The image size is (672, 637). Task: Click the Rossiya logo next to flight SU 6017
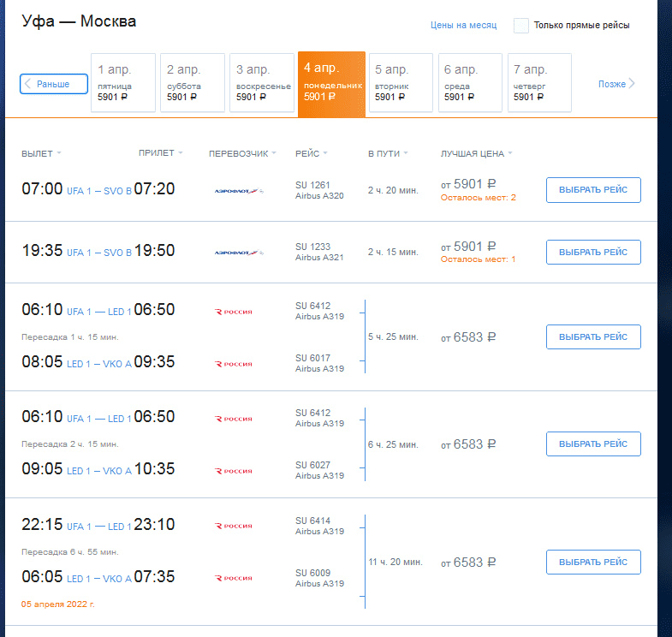pyautogui.click(x=234, y=364)
